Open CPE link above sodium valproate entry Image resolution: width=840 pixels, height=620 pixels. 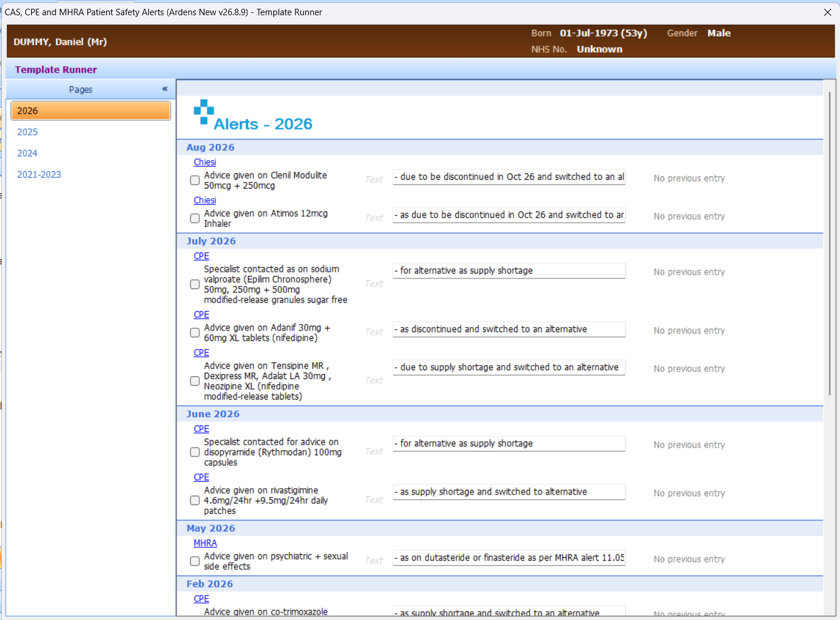click(202, 256)
